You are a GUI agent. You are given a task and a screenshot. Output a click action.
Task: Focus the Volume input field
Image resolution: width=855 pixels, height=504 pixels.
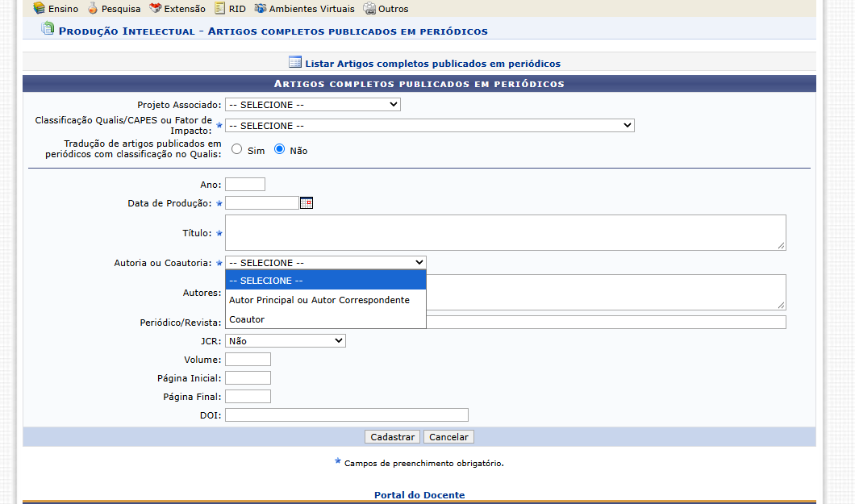click(248, 360)
